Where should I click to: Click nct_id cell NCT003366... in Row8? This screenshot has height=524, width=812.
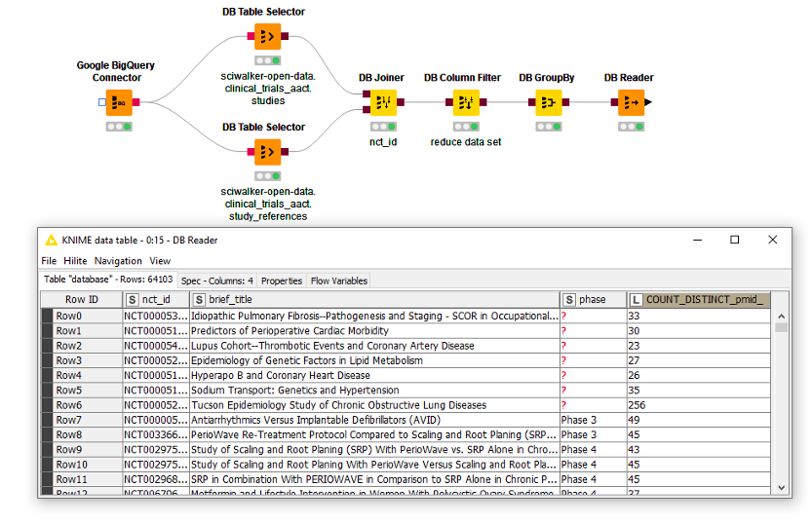tap(156, 435)
